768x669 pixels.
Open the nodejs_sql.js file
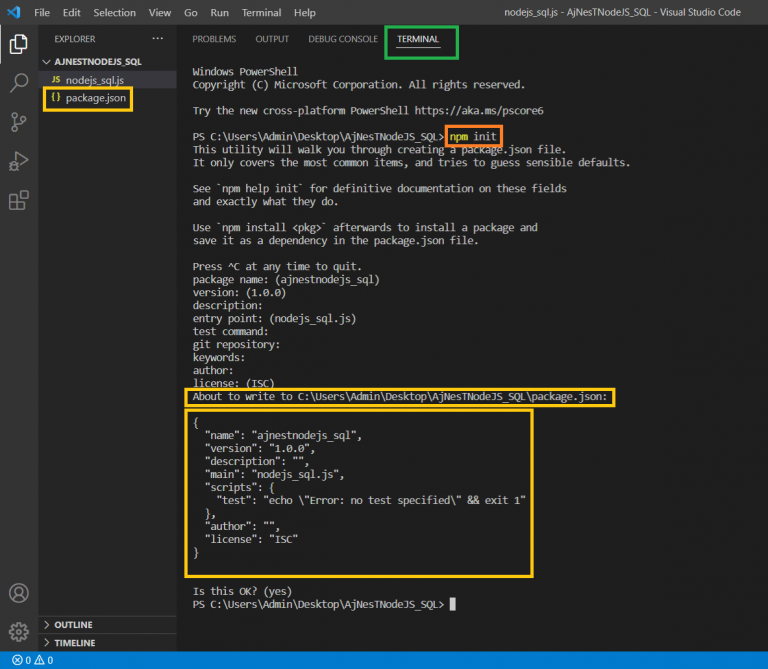(94, 79)
